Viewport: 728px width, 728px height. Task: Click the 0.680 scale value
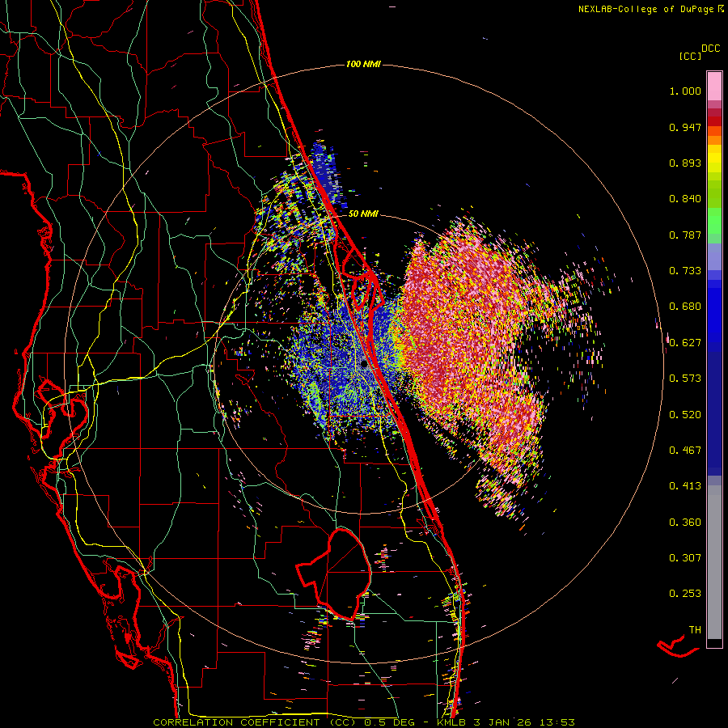(685, 307)
